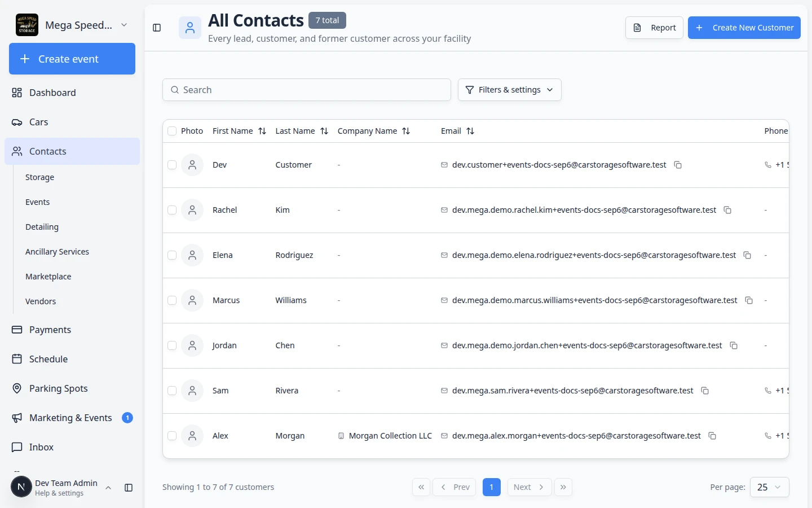812x508 pixels.
Task: Copy Alex Morgan's email address
Action: (x=712, y=436)
